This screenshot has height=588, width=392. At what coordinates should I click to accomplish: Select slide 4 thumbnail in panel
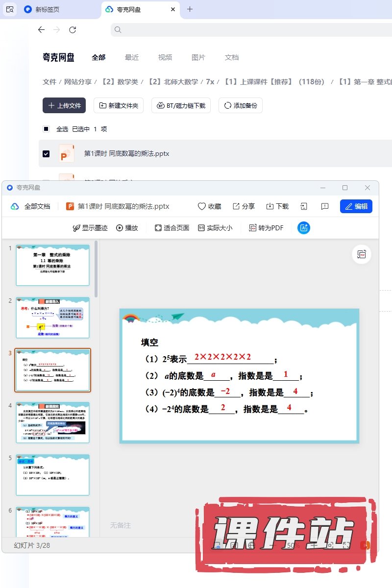pos(53,422)
